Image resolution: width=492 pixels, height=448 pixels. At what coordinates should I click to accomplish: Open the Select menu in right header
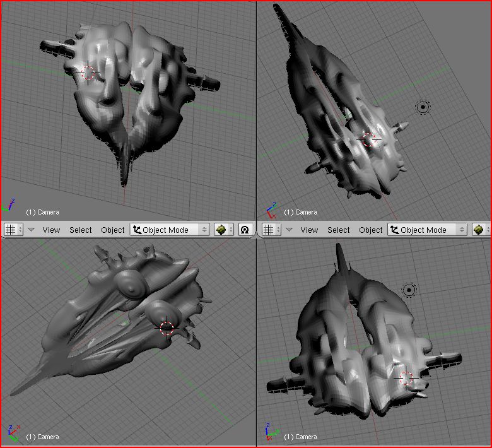(x=339, y=230)
